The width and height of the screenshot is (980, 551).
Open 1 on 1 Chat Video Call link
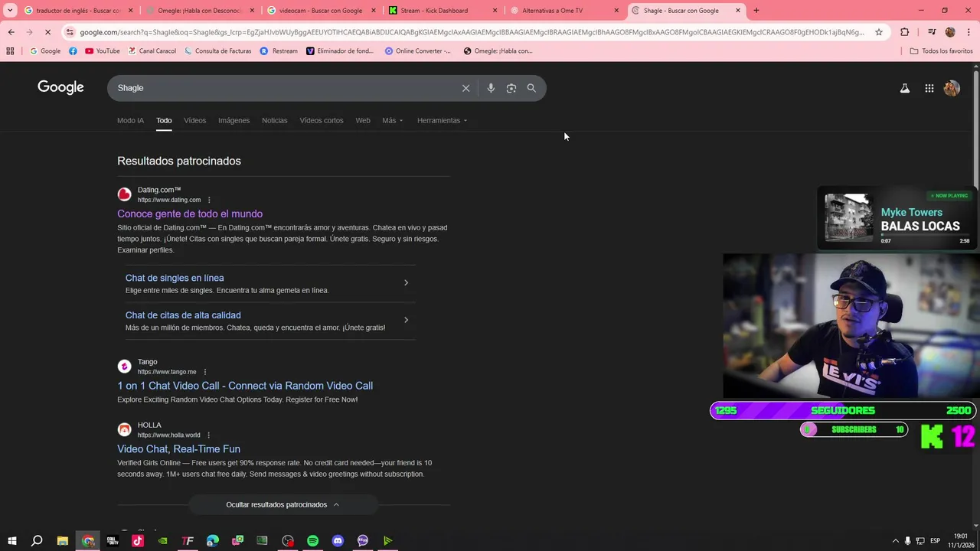[x=245, y=386]
